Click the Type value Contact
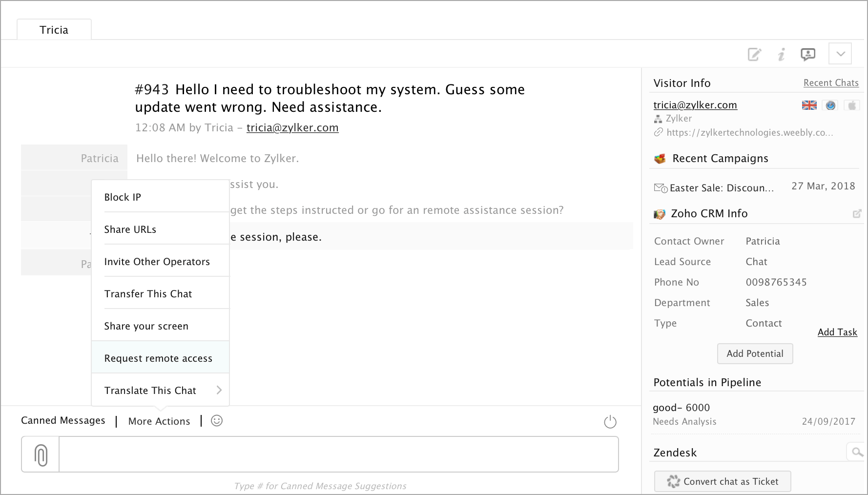 (764, 323)
